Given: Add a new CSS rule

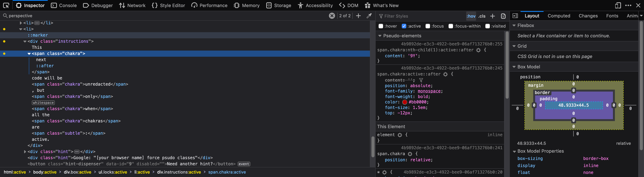Looking at the screenshot, I should click(x=493, y=16).
